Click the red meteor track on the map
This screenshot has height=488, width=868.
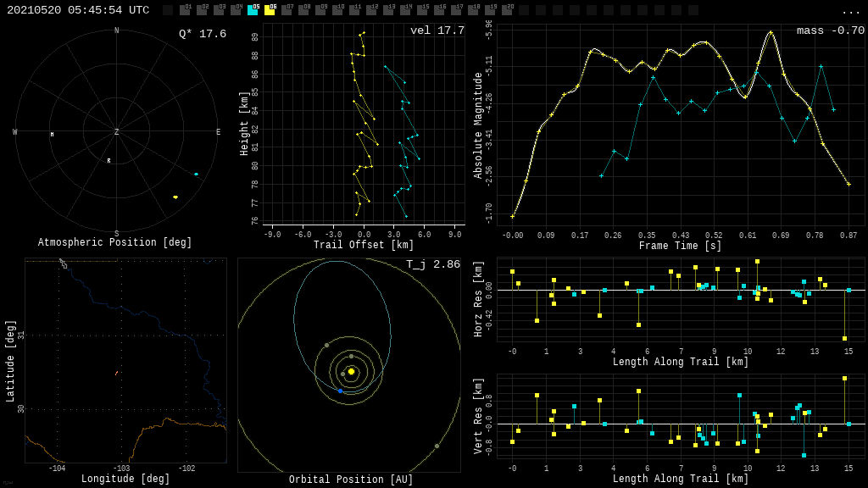[116, 373]
